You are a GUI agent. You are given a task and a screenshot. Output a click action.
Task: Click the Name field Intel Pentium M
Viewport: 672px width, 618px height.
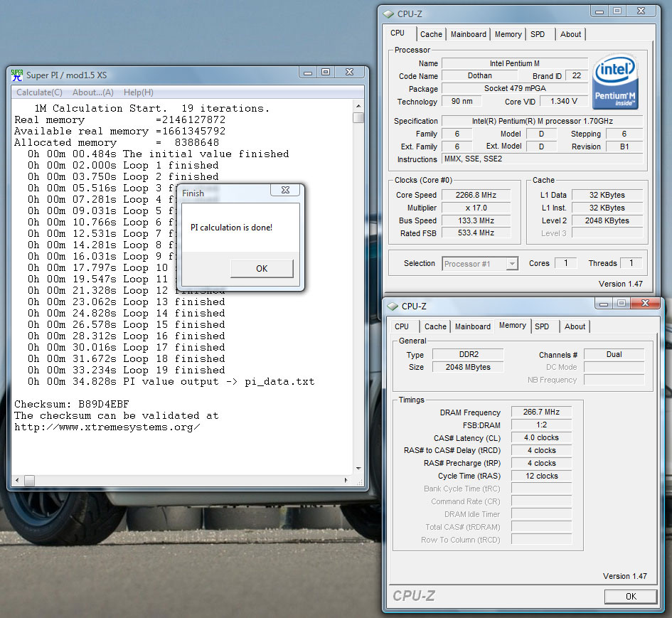tap(515, 63)
